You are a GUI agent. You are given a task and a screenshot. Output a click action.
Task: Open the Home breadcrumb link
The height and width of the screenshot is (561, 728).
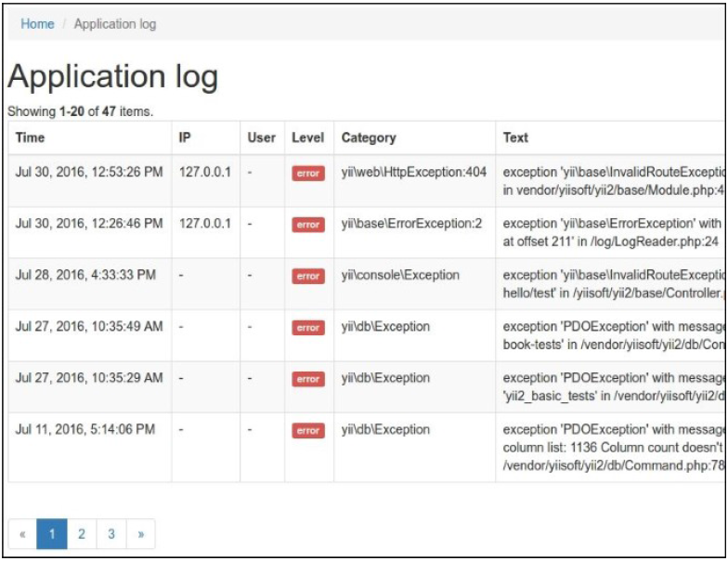click(x=37, y=24)
